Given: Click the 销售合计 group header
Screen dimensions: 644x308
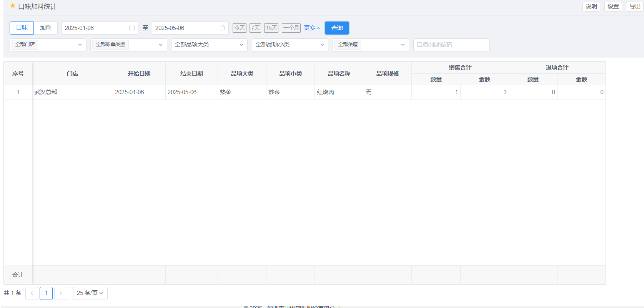Looking at the screenshot, I should click(460, 68).
